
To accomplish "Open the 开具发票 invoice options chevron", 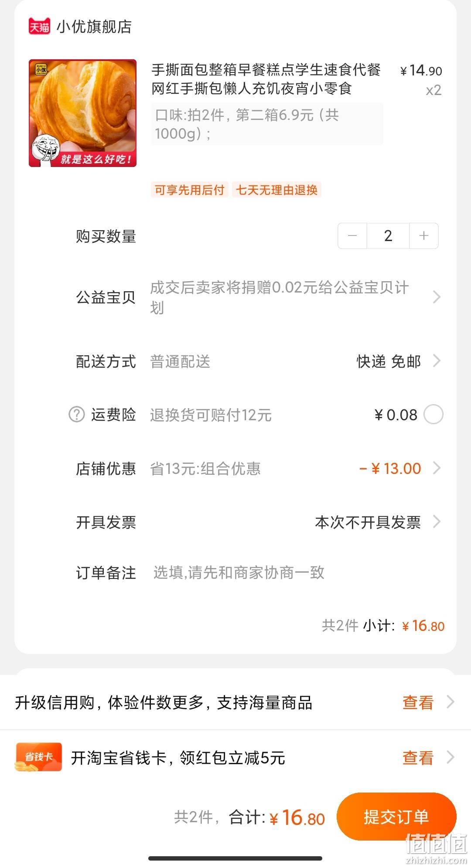I will pos(436,522).
